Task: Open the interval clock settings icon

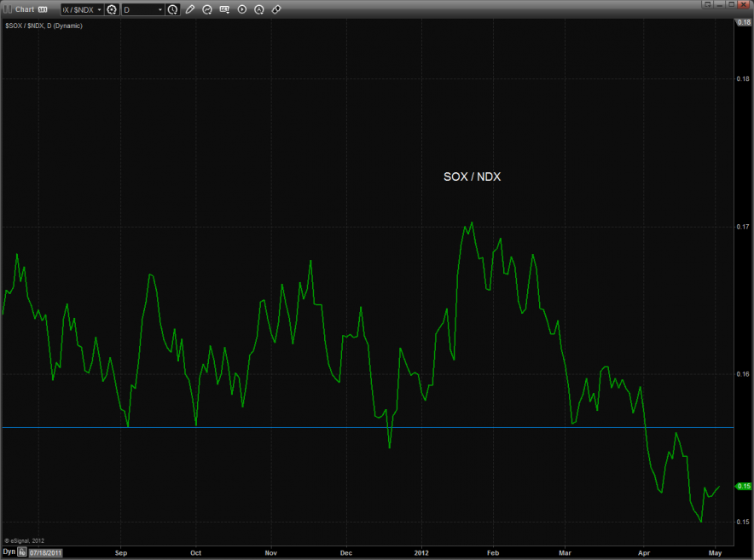Action: [x=173, y=9]
